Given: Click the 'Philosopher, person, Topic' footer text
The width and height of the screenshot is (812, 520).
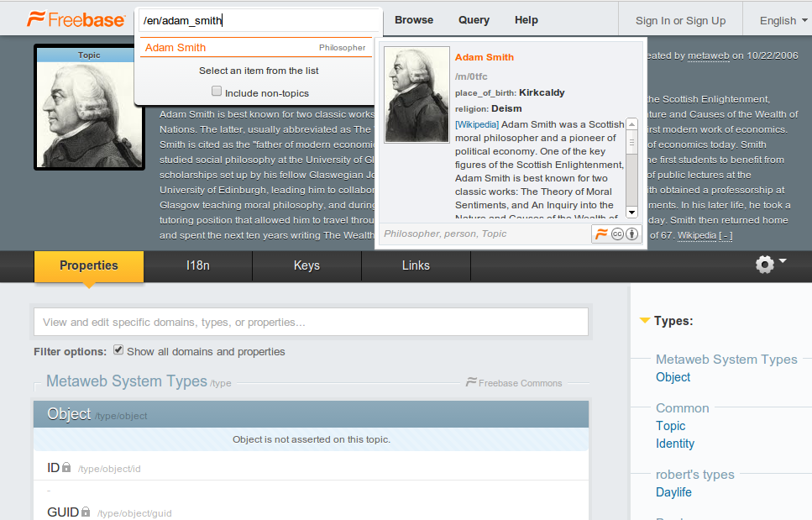Looking at the screenshot, I should tap(445, 234).
